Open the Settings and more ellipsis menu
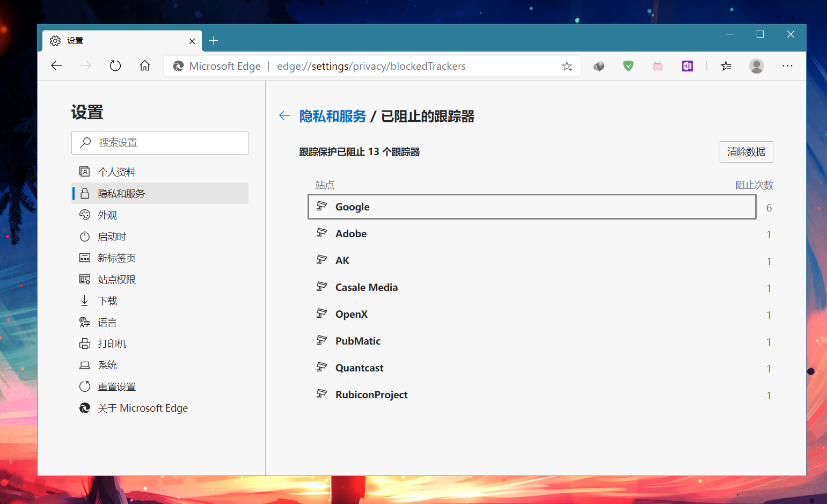This screenshot has height=504, width=827. click(x=787, y=66)
